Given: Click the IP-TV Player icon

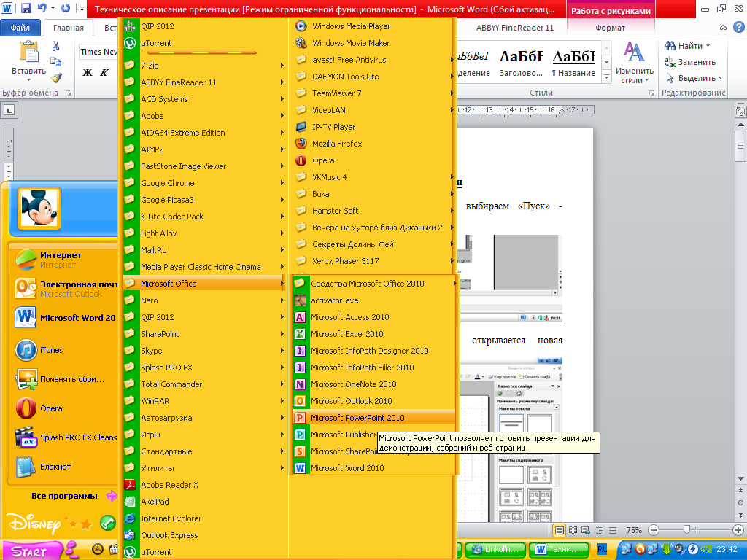Looking at the screenshot, I should [301, 127].
